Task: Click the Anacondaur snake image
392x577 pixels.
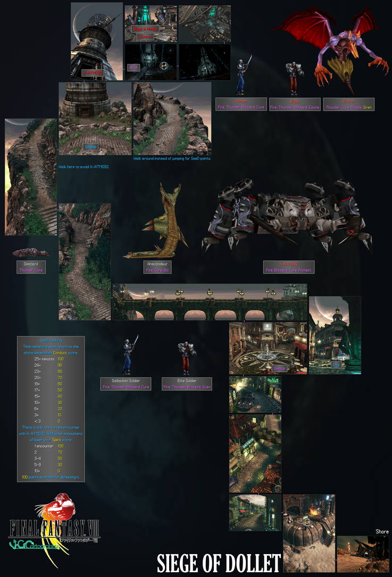Action: (156, 221)
